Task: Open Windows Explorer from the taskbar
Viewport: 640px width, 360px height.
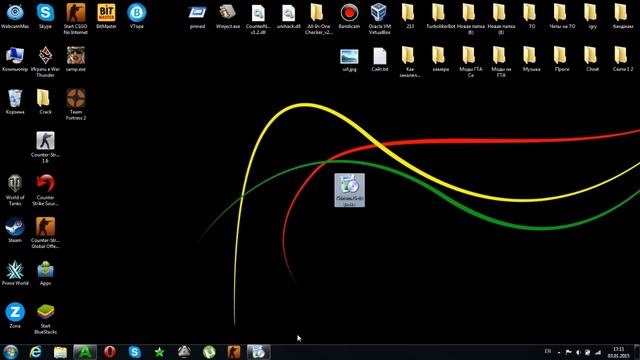Action: point(60,352)
